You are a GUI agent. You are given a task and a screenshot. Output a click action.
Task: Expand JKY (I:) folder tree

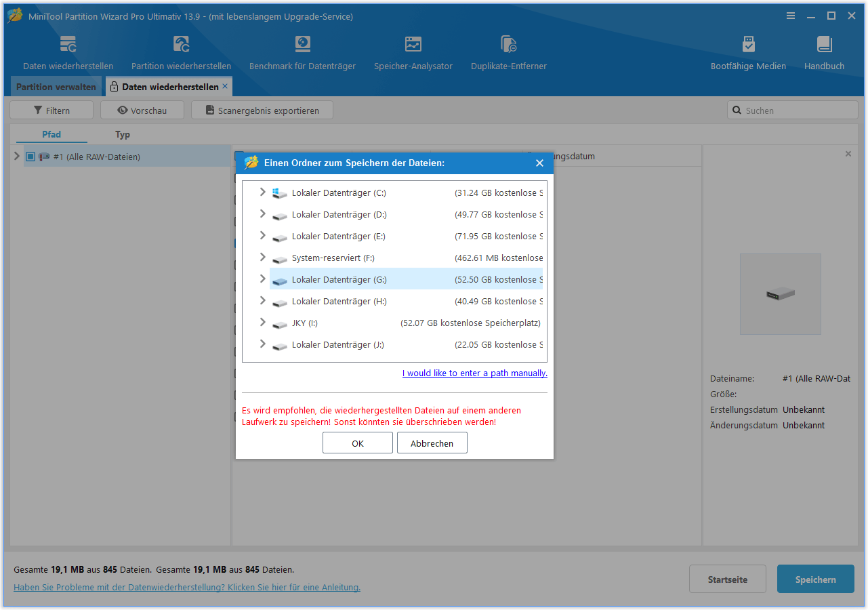[263, 323]
